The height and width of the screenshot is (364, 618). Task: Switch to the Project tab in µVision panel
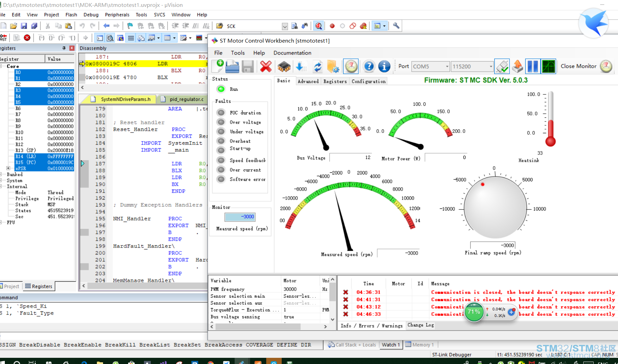click(11, 286)
